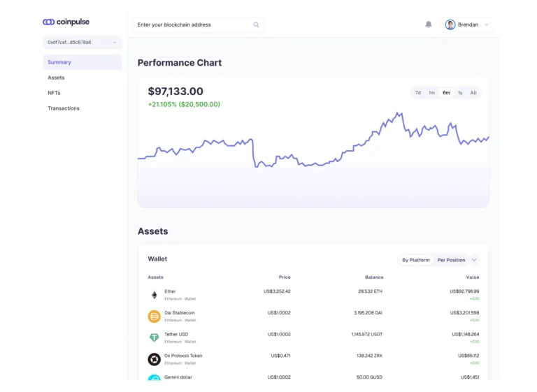
Task: Click the Value column header
Action: click(473, 277)
